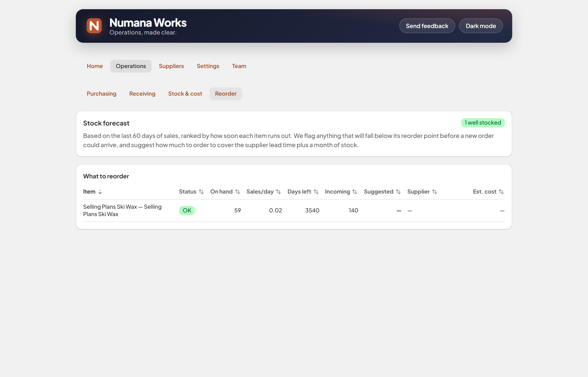Sort by Suggested arrows icon
Screen dimensions: 588x377
[398, 192]
